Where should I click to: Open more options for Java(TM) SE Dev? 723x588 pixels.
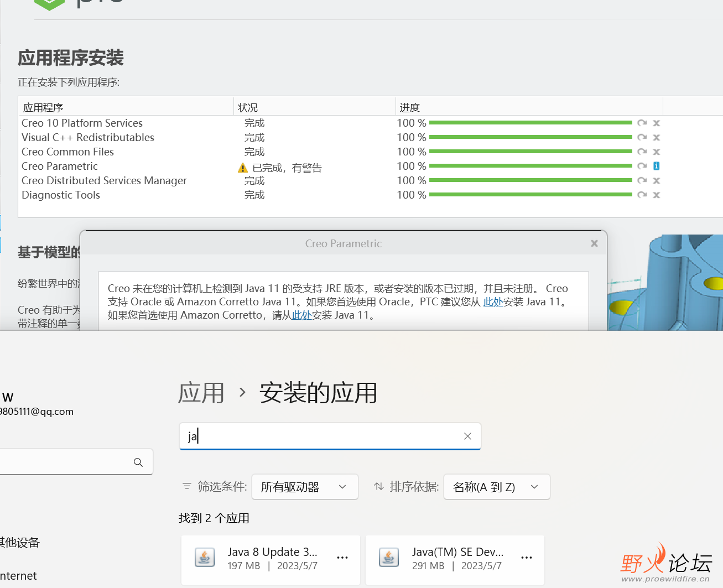[527, 558]
